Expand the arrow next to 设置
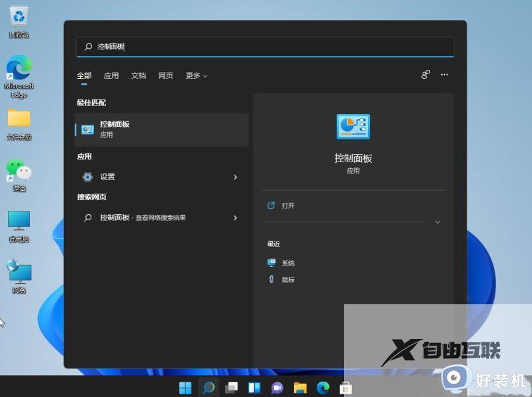Screen dimensions: 532x397 235,177
